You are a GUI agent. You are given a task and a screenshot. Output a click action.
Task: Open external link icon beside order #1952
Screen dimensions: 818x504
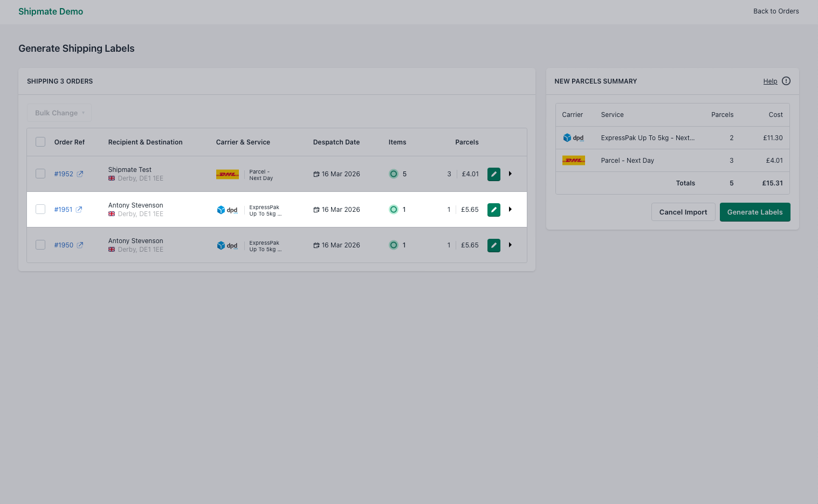pos(80,174)
